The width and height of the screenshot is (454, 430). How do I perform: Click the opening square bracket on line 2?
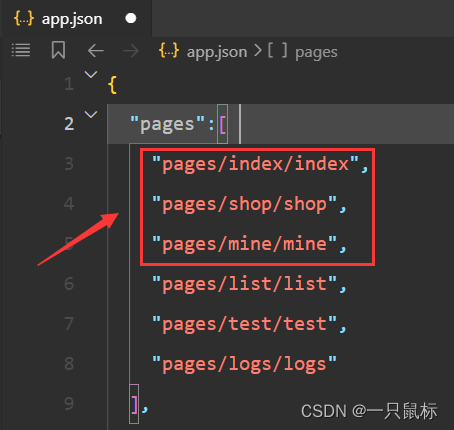(x=223, y=125)
